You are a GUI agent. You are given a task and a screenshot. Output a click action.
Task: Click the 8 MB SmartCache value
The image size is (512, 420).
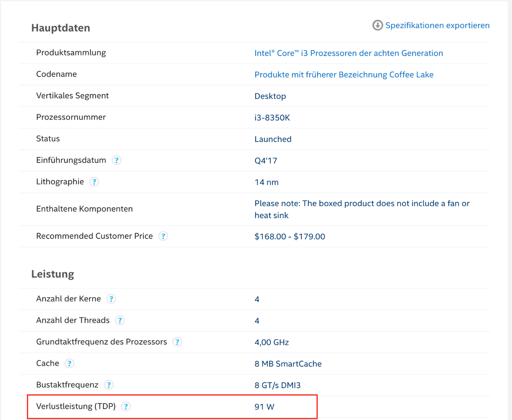pyautogui.click(x=288, y=364)
